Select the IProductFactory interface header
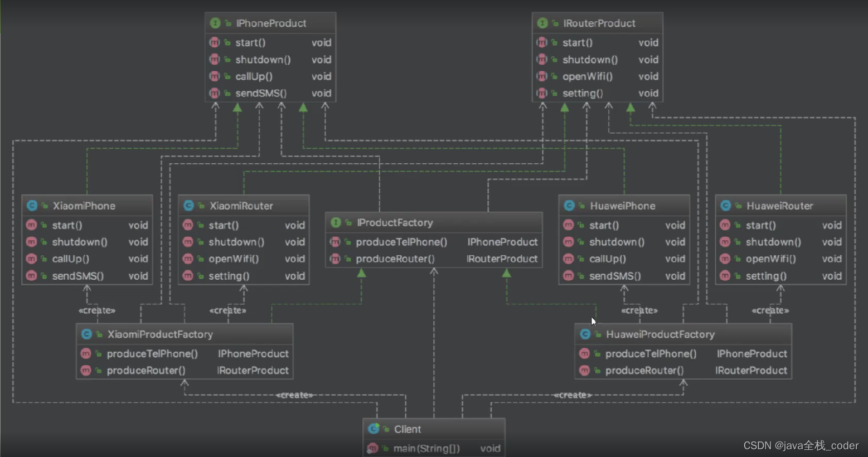 tap(434, 222)
